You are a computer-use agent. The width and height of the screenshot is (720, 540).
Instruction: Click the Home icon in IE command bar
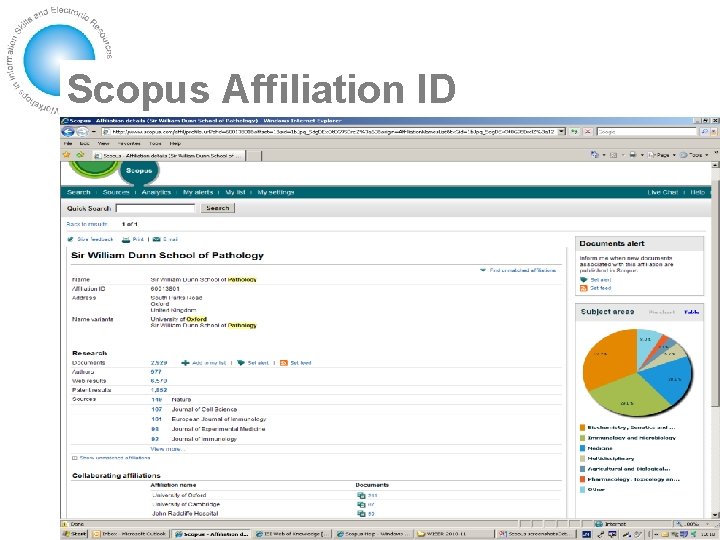[x=595, y=155]
